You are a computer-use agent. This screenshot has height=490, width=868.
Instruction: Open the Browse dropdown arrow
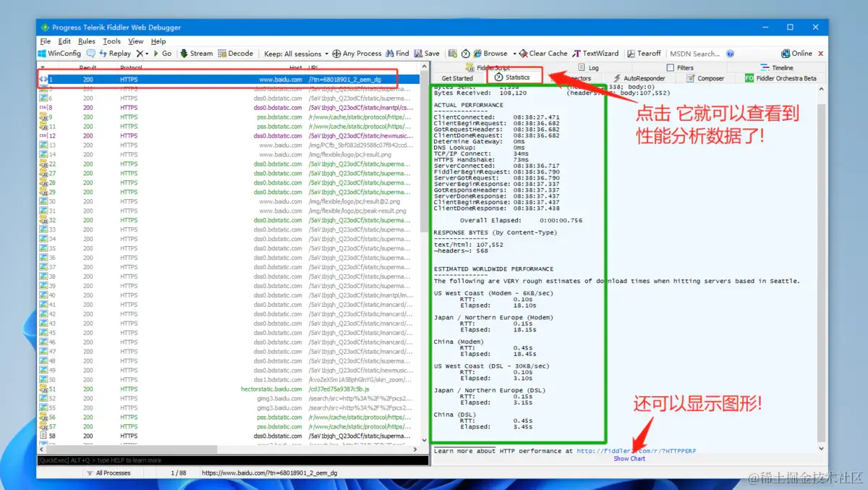click(x=514, y=54)
